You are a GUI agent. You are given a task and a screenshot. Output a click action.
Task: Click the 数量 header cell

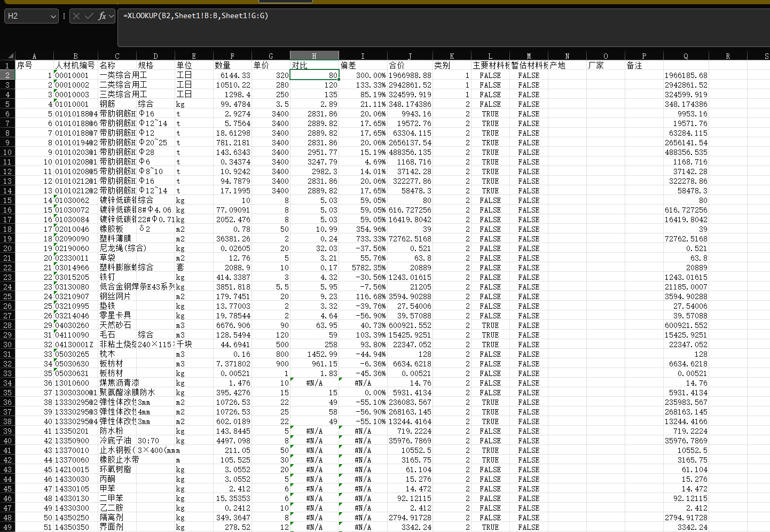pyautogui.click(x=232, y=65)
